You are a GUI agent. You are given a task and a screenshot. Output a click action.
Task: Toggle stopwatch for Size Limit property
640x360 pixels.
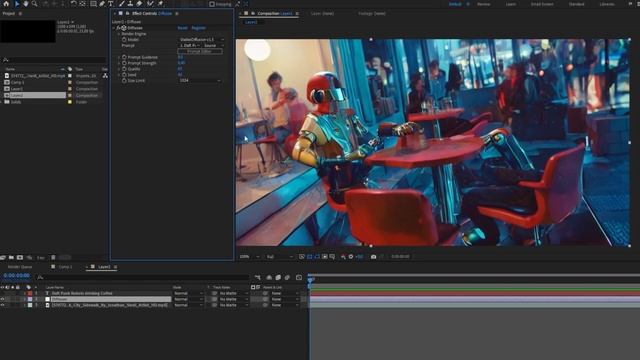pos(124,80)
